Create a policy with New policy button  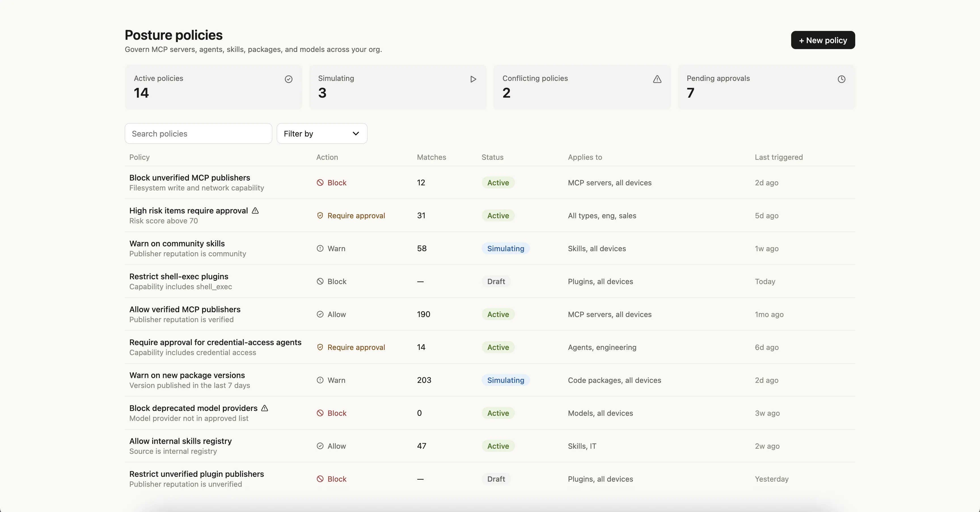click(823, 40)
